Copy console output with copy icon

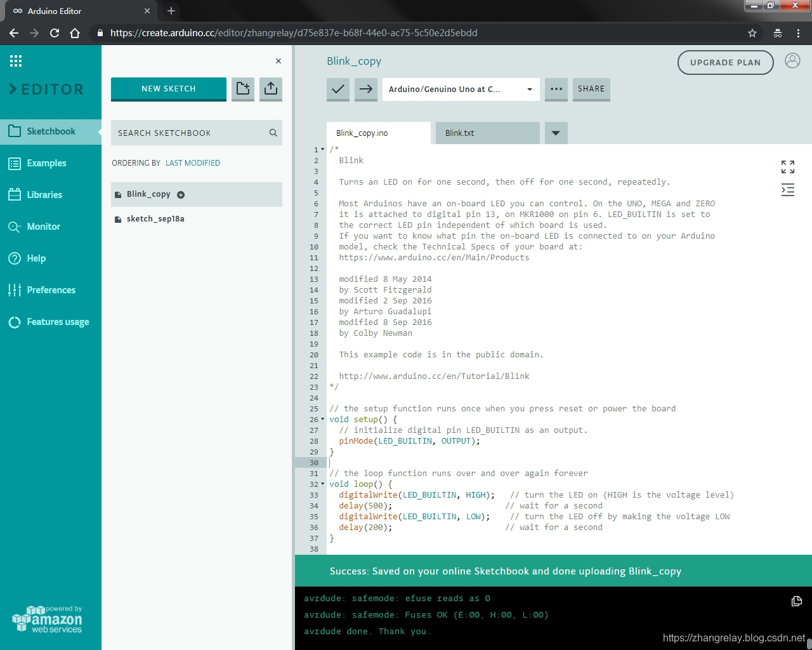pyautogui.click(x=797, y=600)
